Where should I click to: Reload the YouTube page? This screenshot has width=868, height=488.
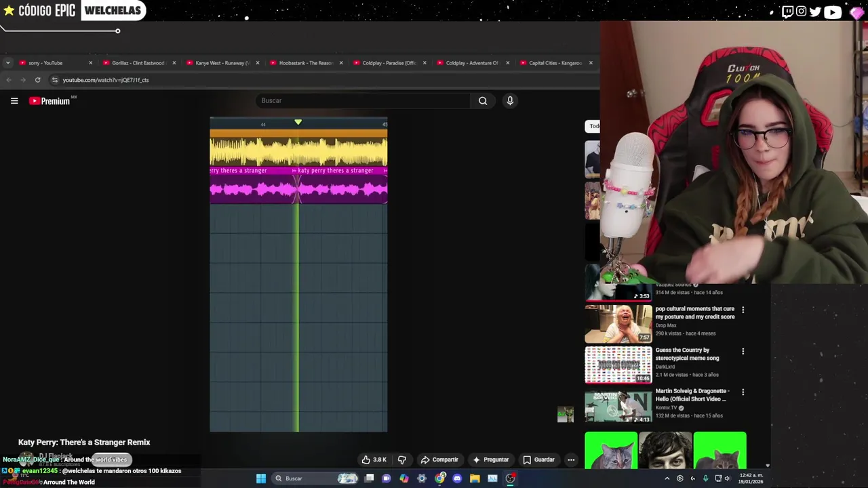click(x=38, y=80)
